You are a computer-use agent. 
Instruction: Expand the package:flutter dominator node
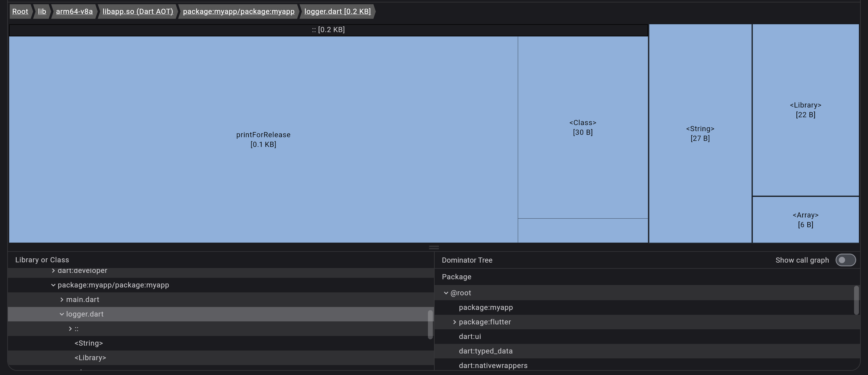454,322
